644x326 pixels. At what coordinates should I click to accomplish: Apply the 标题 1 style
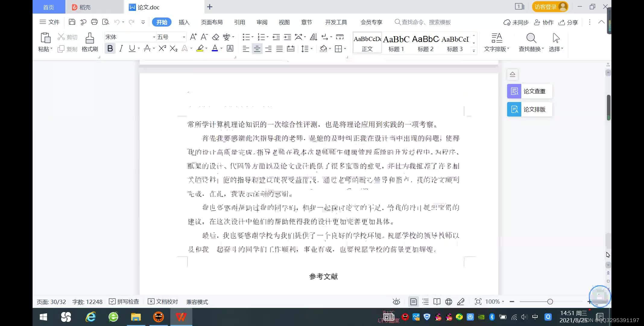(396, 43)
